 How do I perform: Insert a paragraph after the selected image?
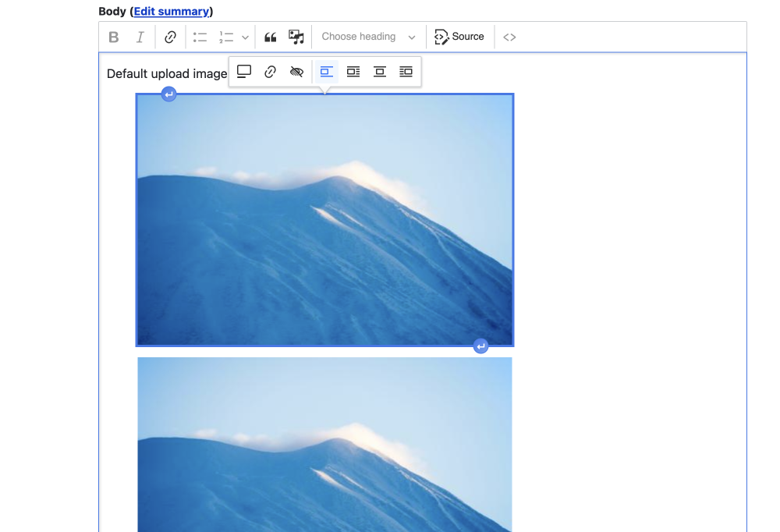[480, 346]
